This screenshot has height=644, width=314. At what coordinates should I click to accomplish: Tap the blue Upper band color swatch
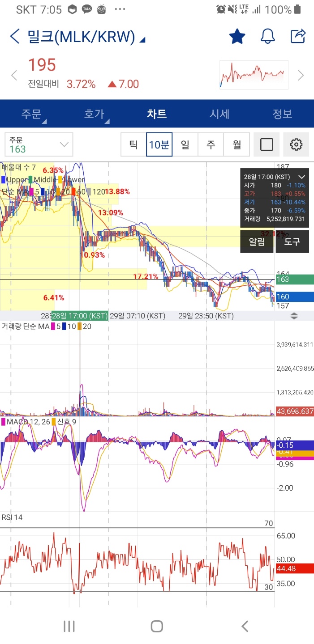tap(4, 180)
